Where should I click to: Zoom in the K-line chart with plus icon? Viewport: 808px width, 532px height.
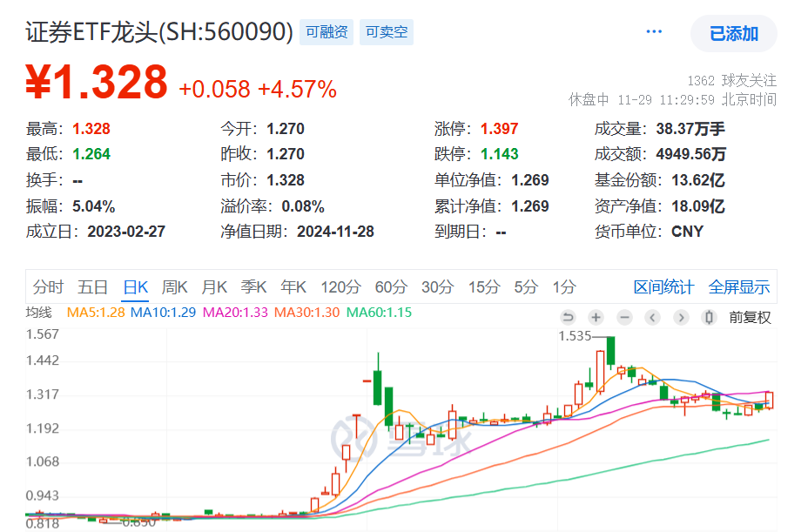coord(596,317)
